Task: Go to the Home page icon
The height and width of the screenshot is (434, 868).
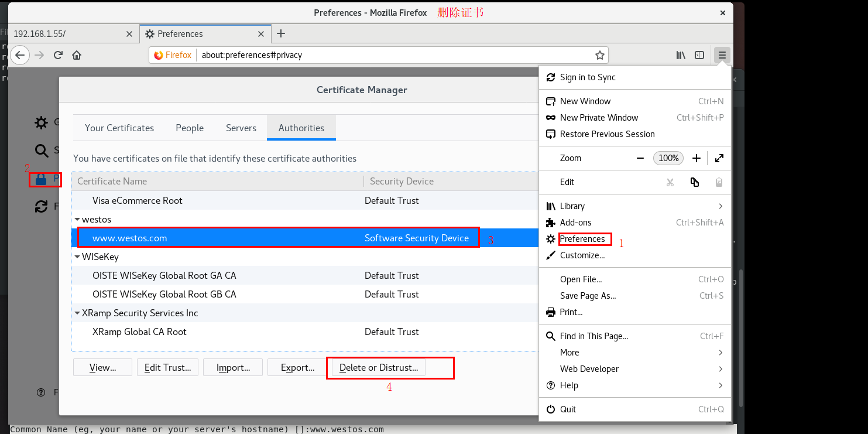Action: tap(77, 55)
